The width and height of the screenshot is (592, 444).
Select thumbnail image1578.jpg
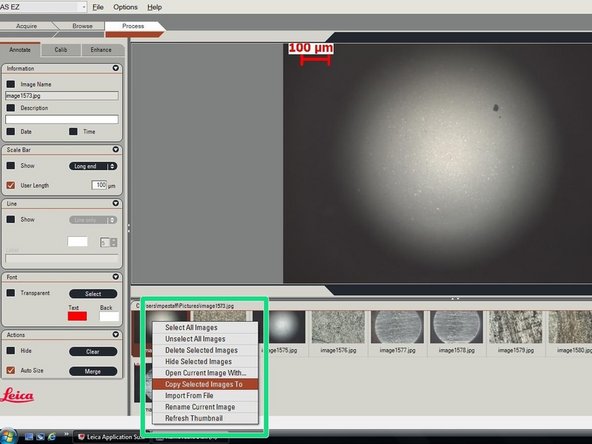point(456,327)
